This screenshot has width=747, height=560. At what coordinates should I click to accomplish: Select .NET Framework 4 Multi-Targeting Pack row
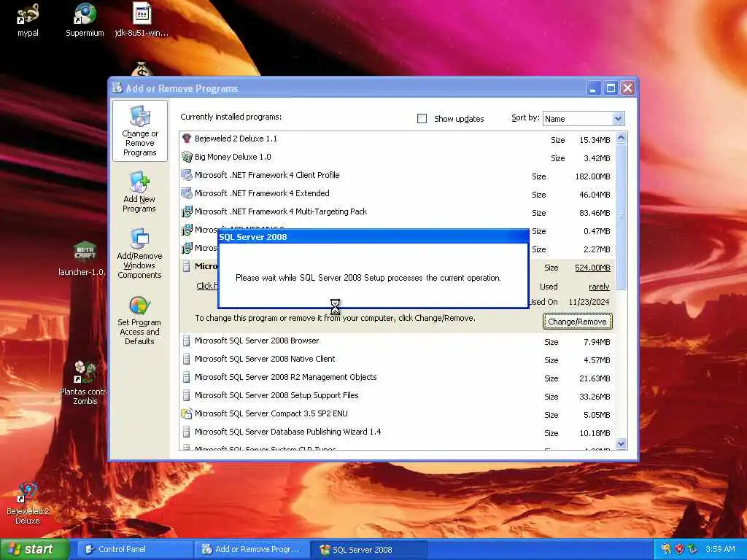(398, 212)
